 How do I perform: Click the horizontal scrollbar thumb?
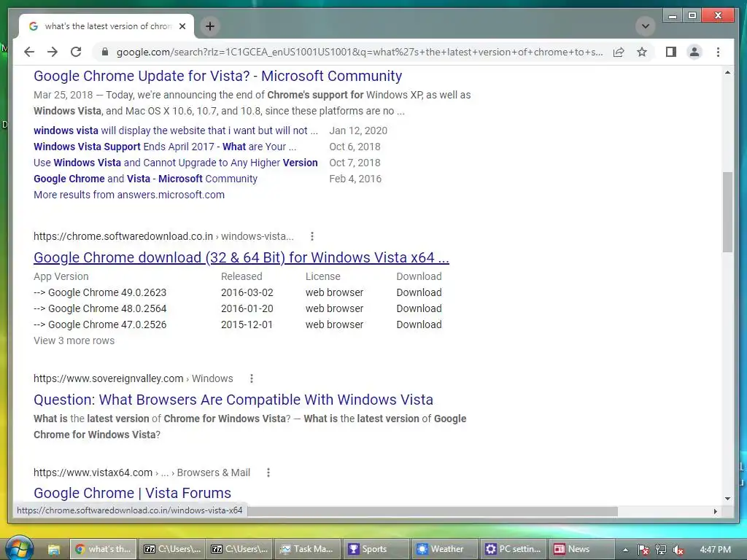point(433,511)
